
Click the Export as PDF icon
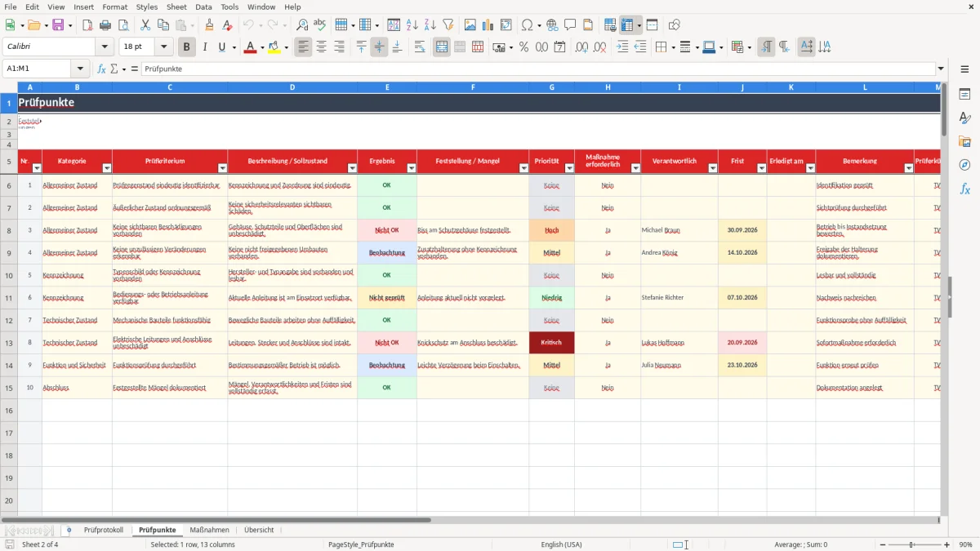(87, 25)
